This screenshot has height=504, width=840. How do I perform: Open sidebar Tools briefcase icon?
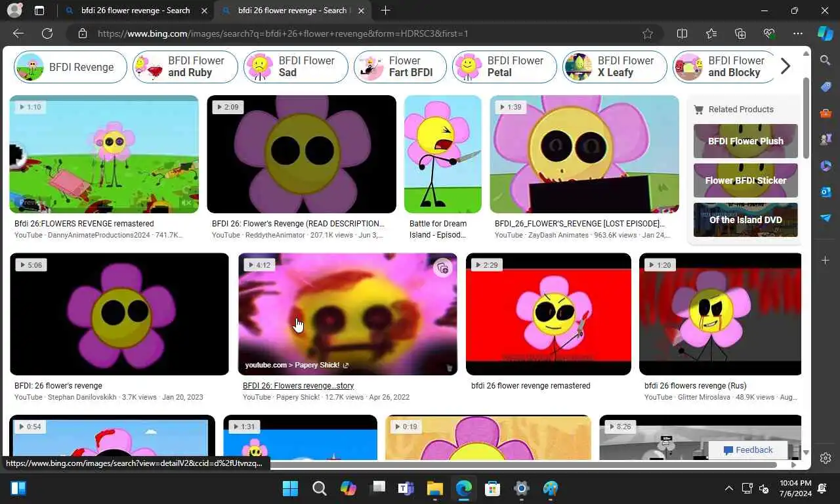(826, 113)
